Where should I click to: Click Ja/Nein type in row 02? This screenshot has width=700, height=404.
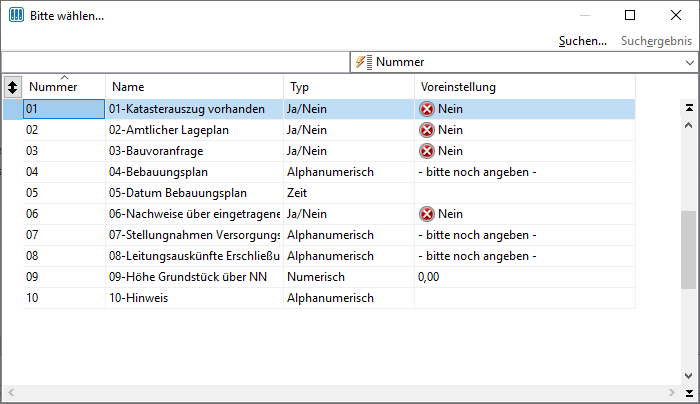307,130
